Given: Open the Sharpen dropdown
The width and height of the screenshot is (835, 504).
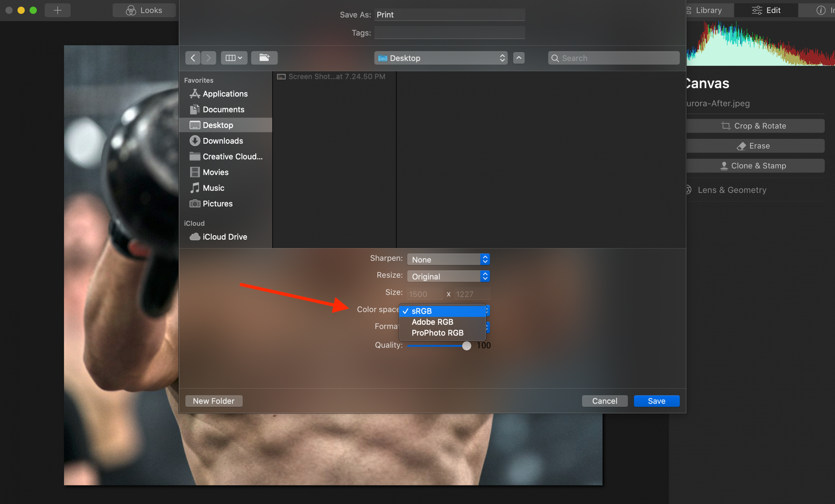Looking at the screenshot, I should click(x=448, y=259).
